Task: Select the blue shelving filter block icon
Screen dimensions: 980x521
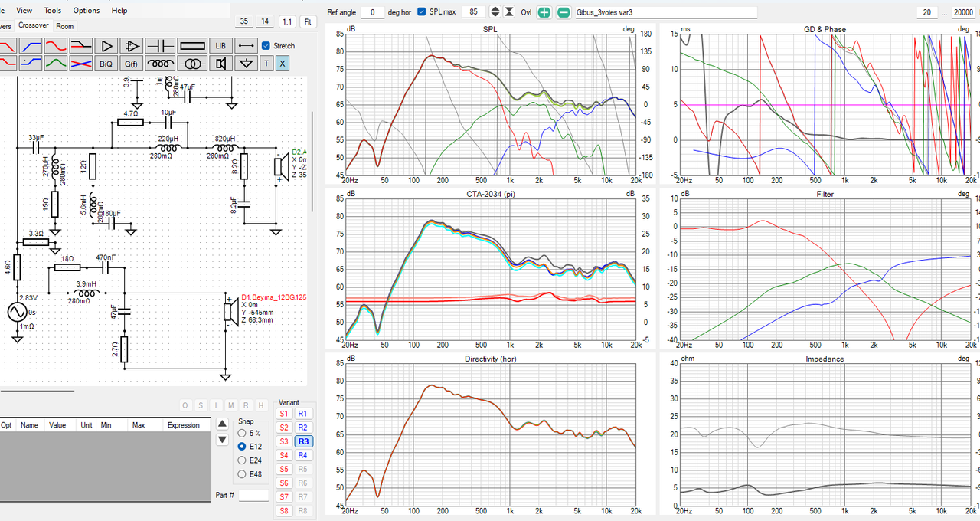Action: [31, 64]
